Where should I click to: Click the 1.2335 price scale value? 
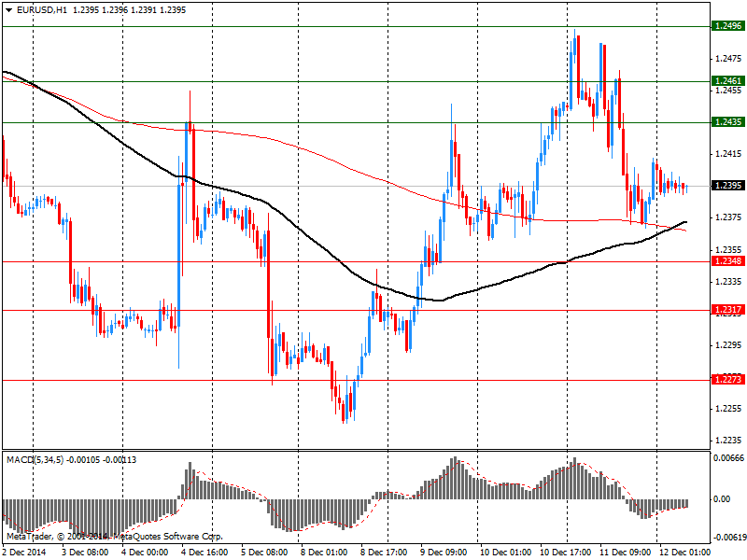(728, 282)
